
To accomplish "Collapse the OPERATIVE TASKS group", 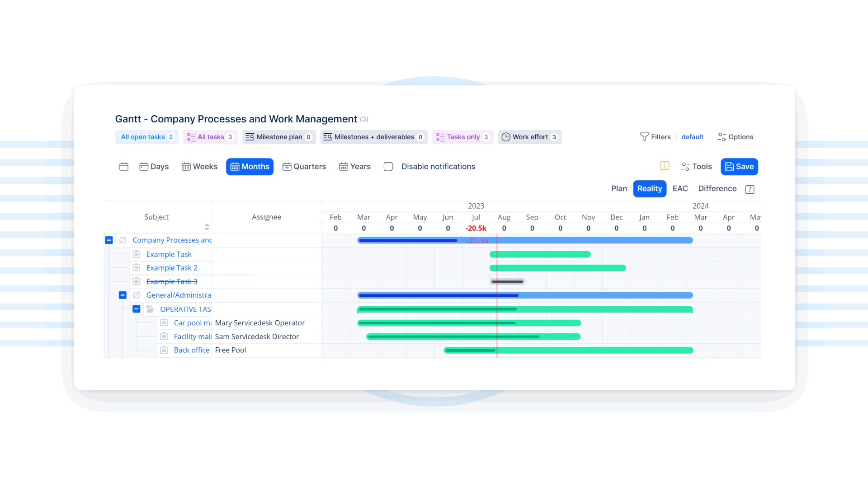I will pos(136,309).
